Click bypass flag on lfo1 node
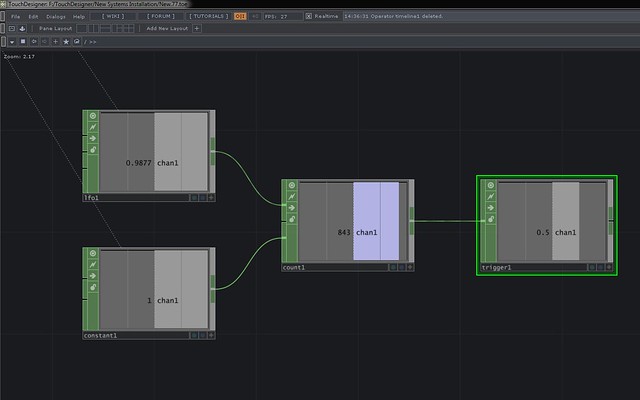640x400 pixels. (92, 127)
